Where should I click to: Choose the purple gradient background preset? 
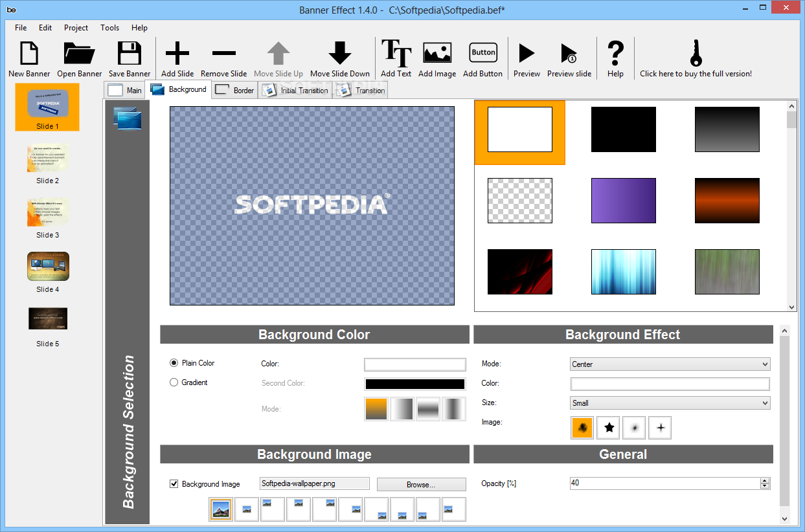point(624,201)
